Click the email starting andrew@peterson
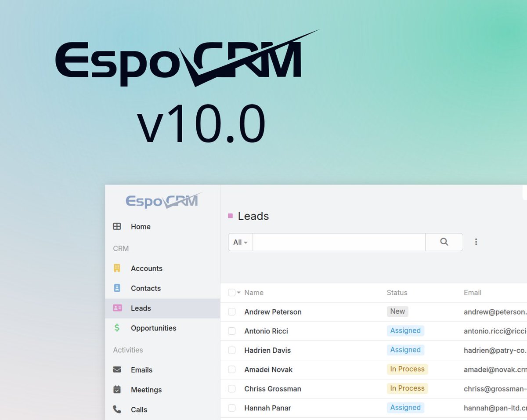 [495, 312]
